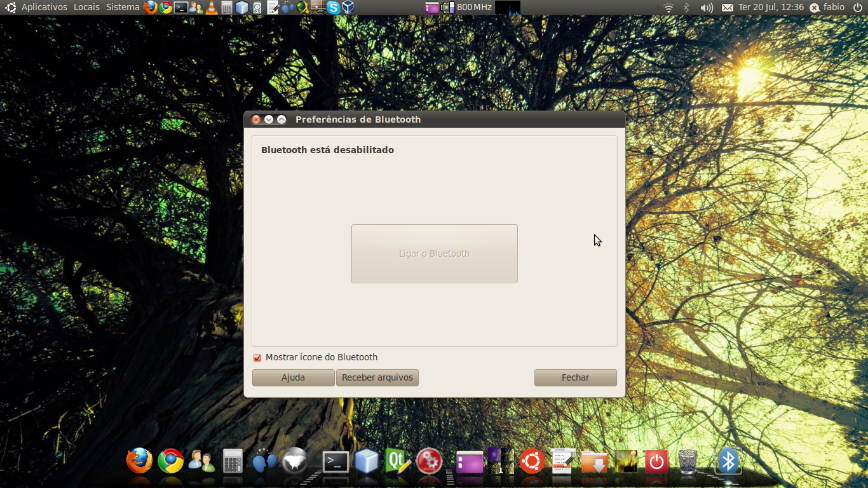Open the volume control in the panel
This screenshot has height=488, width=868.
[706, 8]
